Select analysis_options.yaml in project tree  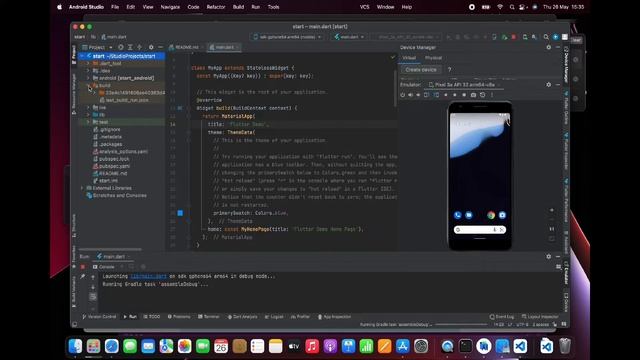[x=120, y=151]
